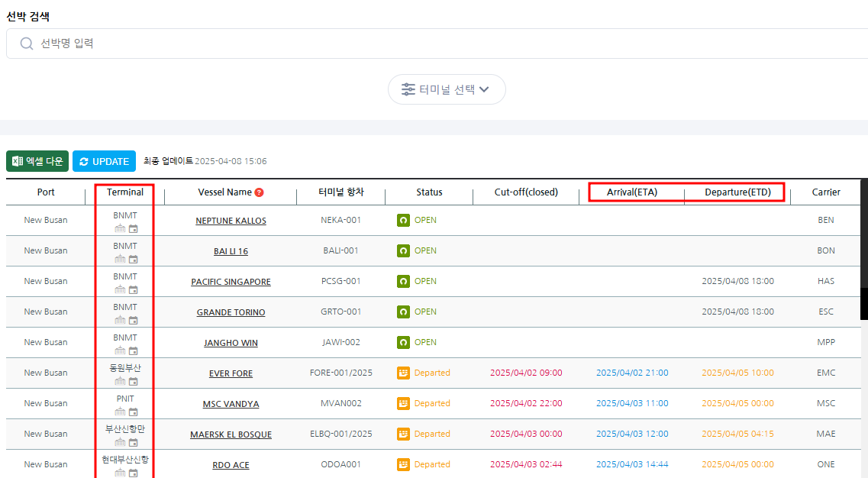Select the voyage code ELBQ-001/2025

(x=341, y=434)
